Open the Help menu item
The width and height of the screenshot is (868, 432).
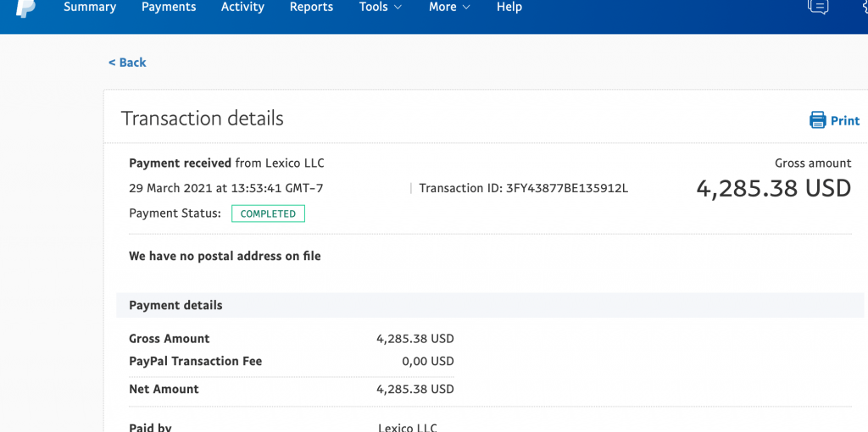(509, 7)
